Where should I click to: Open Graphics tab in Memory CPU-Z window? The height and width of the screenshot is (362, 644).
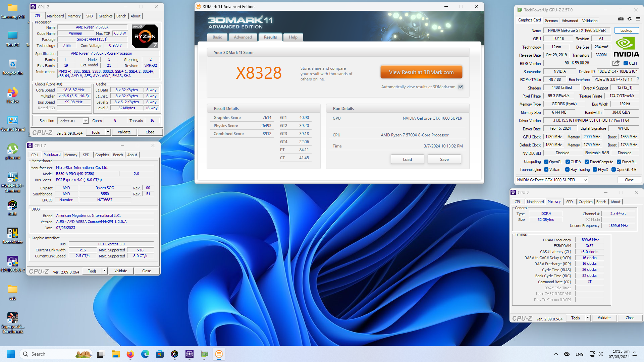tap(586, 202)
